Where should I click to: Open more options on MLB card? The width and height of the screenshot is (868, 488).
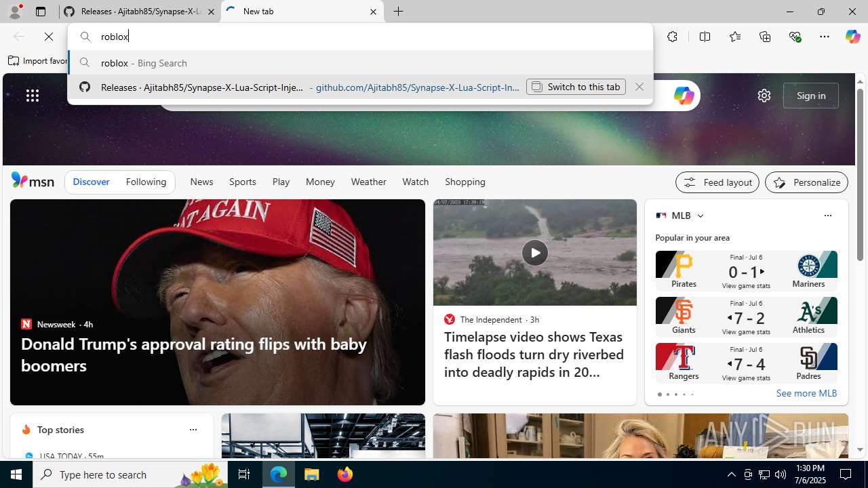(x=827, y=216)
